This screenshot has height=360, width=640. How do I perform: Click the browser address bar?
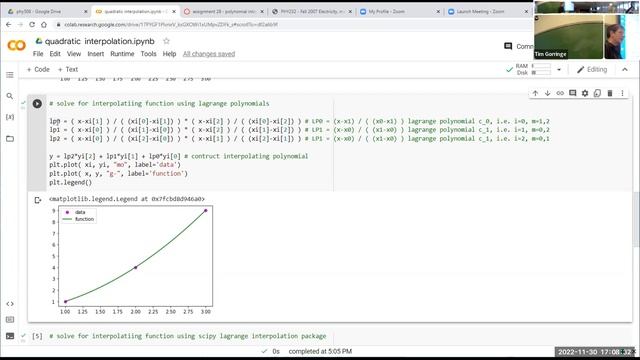point(286,25)
